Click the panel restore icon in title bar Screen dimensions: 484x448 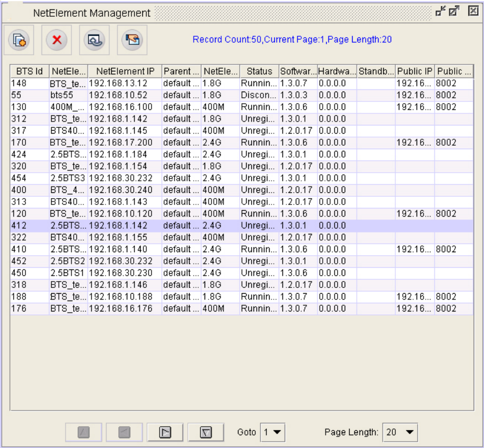coord(441,11)
